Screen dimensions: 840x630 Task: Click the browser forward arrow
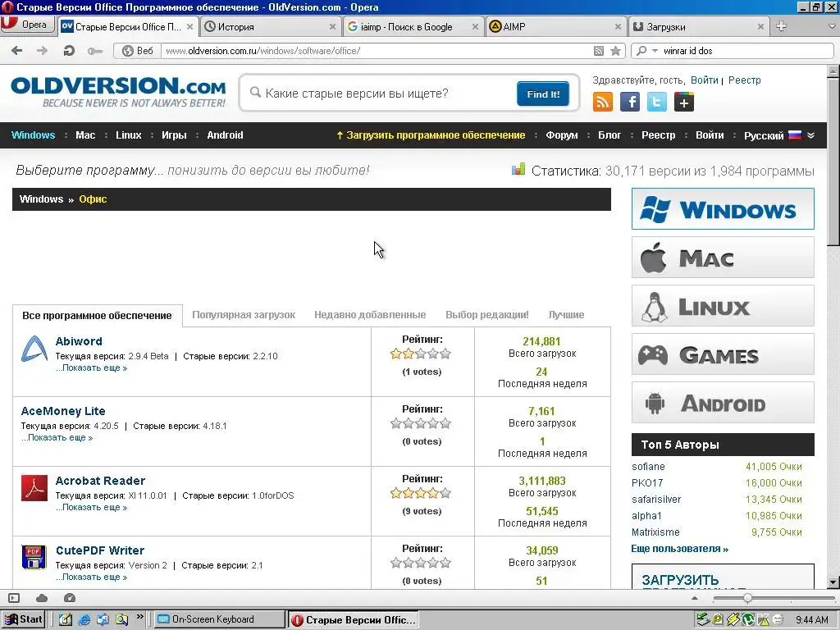43,51
